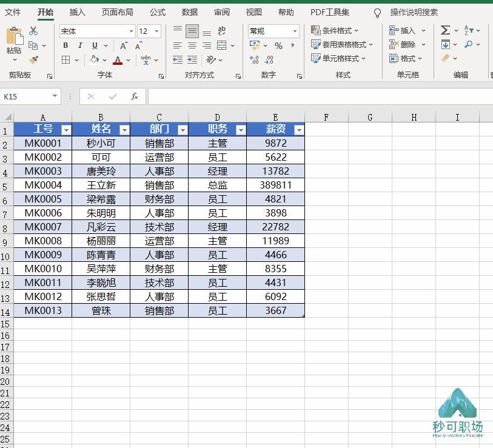Decrease font size with smaller A
The width and height of the screenshot is (493, 448).
[x=138, y=45]
